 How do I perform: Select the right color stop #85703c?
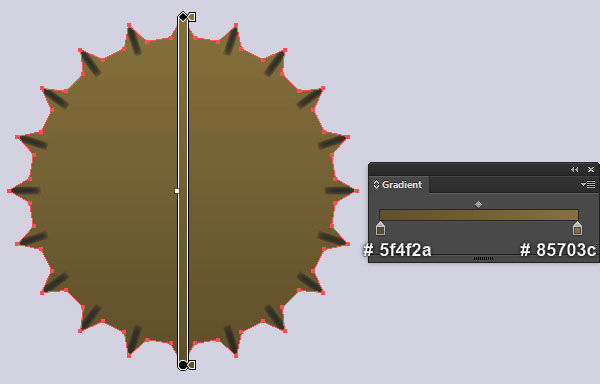tap(577, 228)
